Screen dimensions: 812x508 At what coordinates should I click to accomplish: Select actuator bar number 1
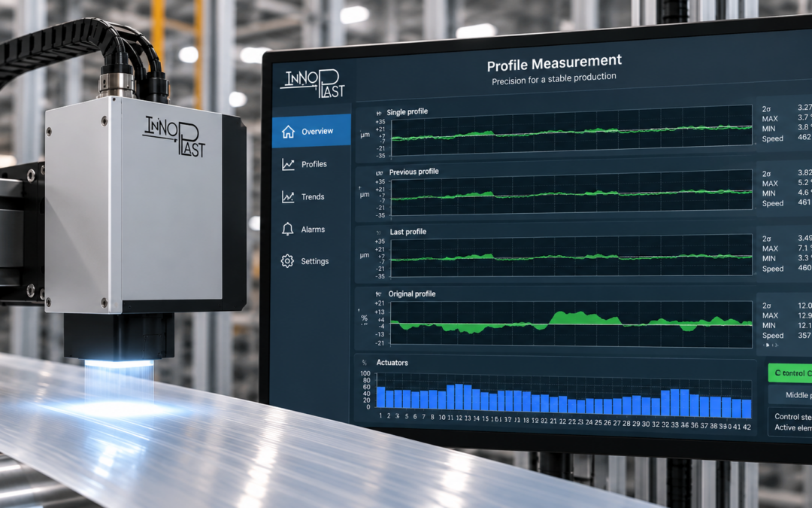click(x=380, y=397)
